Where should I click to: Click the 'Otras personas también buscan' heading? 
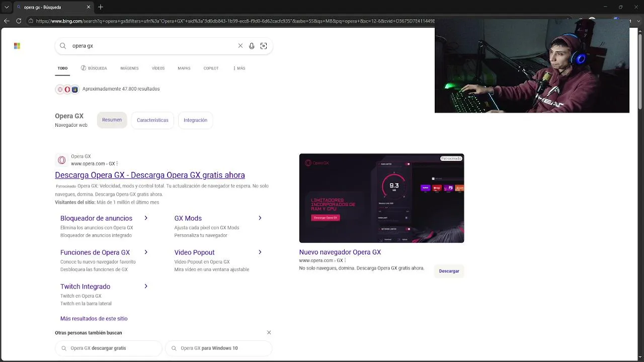[x=89, y=333]
